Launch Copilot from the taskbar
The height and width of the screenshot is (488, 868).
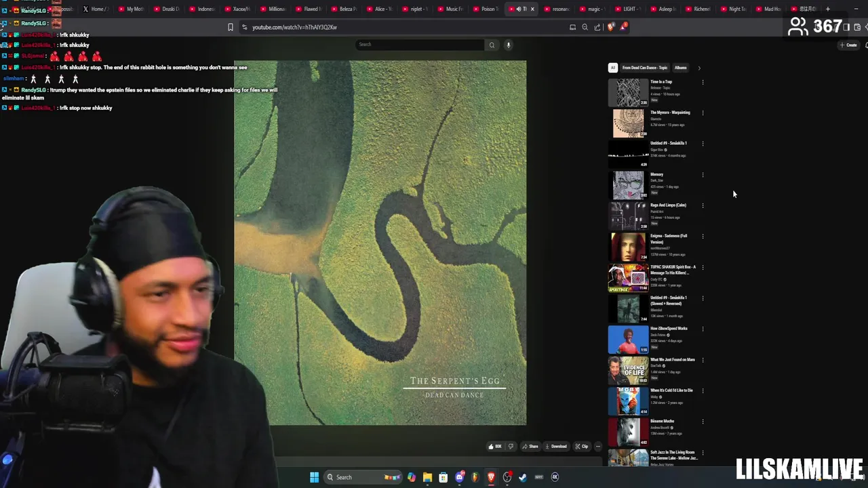[x=411, y=477]
